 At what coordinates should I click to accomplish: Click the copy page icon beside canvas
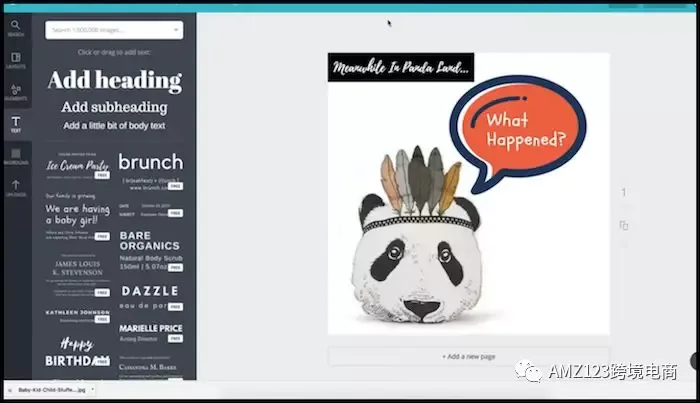624,225
